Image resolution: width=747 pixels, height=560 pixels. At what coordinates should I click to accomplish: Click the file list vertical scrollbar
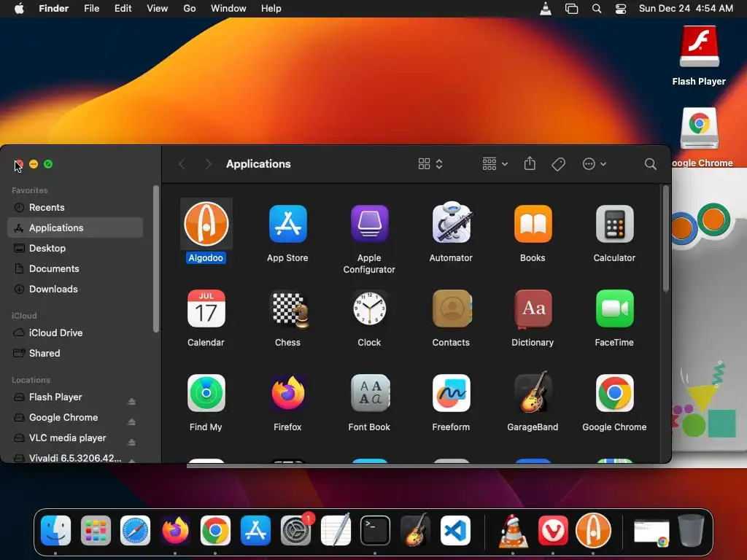(x=665, y=239)
